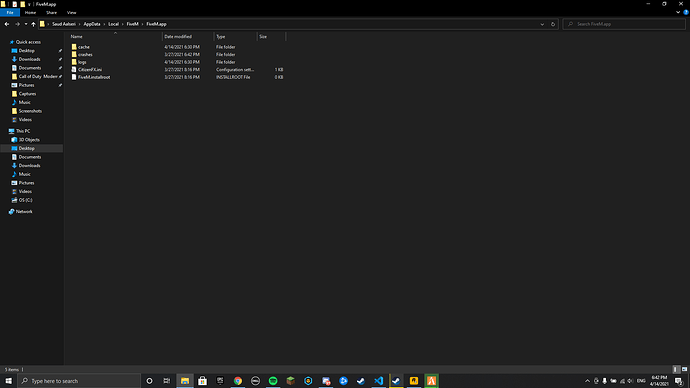690x388 pixels.
Task: Click inside Search FiveM.app field
Action: click(624, 24)
